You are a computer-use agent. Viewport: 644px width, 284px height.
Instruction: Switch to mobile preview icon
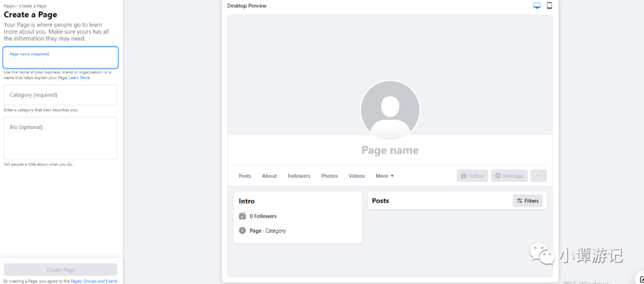[x=549, y=5]
